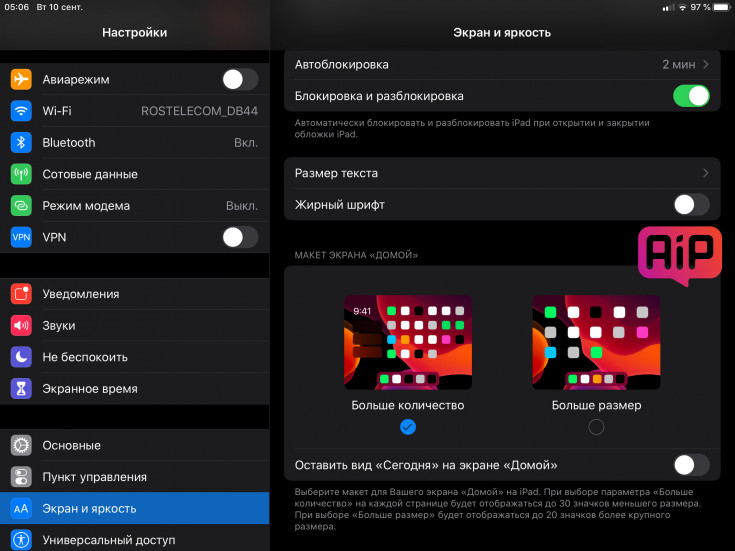Open the Wi-Fi settings row
Screen dimensions: 735x551
click(135, 111)
